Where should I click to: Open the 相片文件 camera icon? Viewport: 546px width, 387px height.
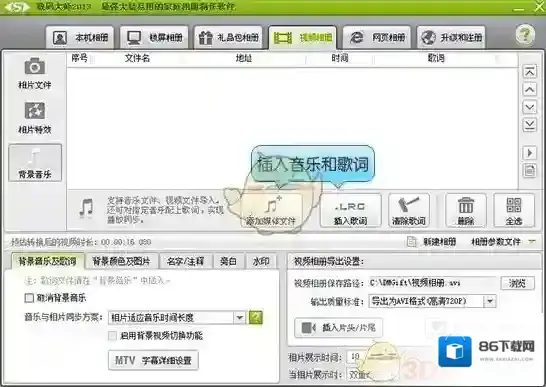pyautogui.click(x=34, y=66)
